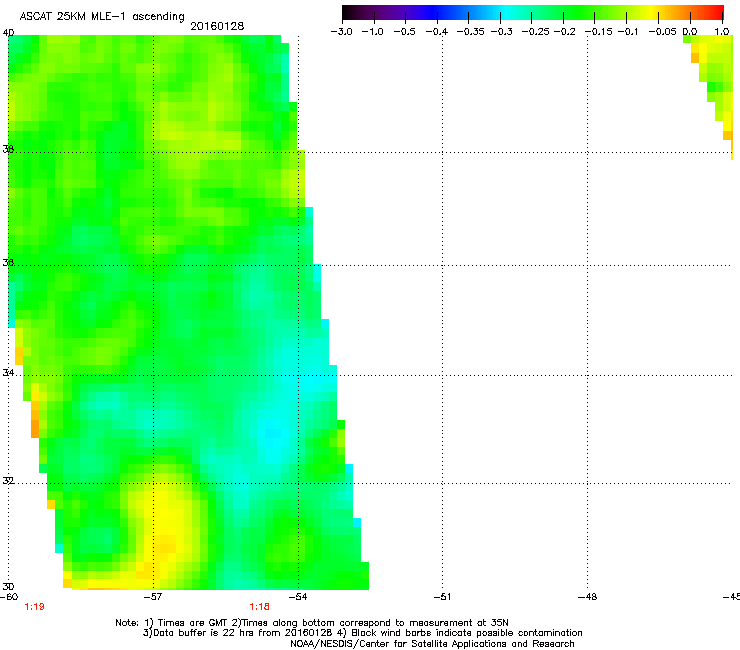Click the NOAA/NESDIS credit line

tap(432, 644)
